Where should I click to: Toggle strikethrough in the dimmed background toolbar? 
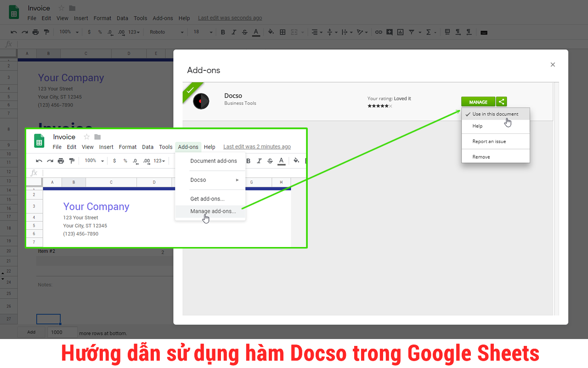(245, 32)
